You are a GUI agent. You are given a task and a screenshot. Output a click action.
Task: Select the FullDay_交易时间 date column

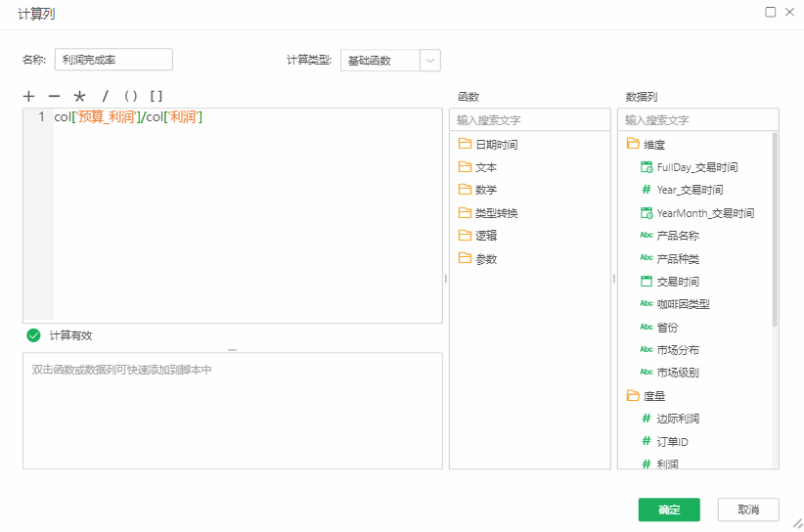tap(696, 167)
